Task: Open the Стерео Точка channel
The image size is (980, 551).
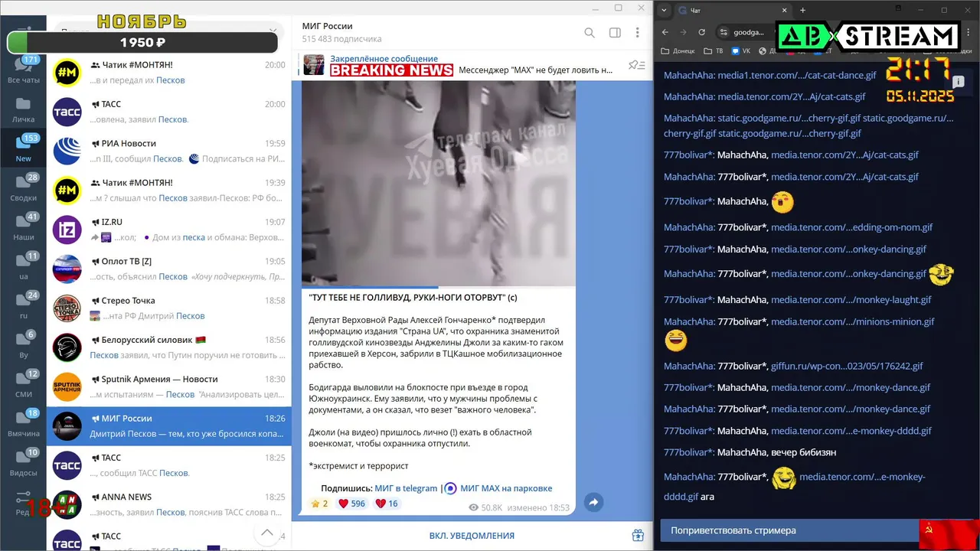Action: tap(169, 308)
